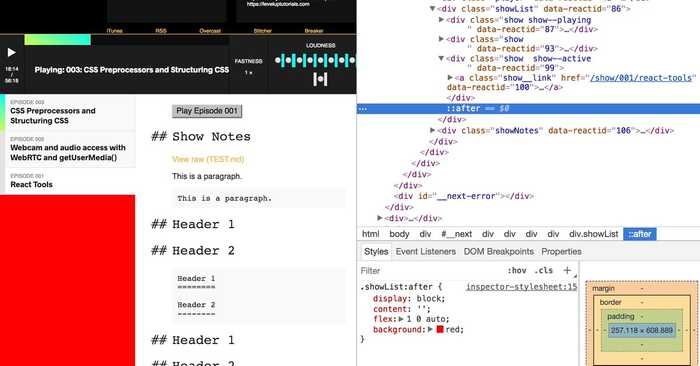
Task: Toggle the .cls class editor button
Action: pyautogui.click(x=543, y=270)
